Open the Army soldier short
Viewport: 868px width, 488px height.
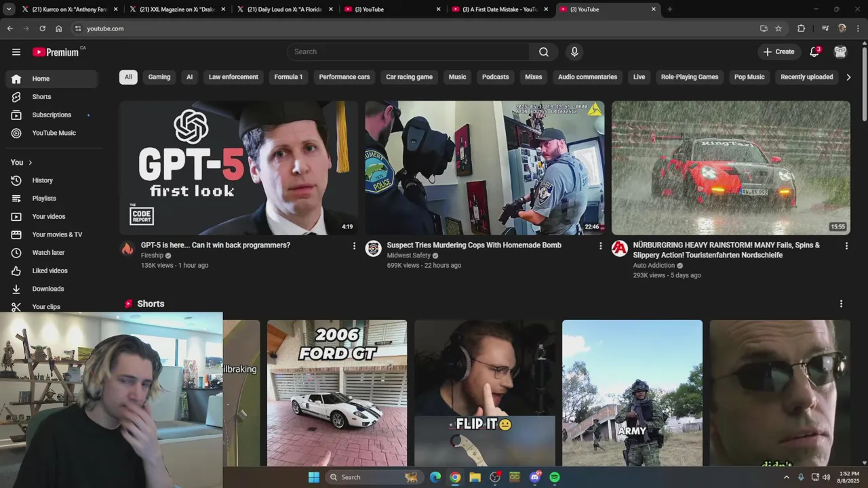pyautogui.click(x=632, y=393)
